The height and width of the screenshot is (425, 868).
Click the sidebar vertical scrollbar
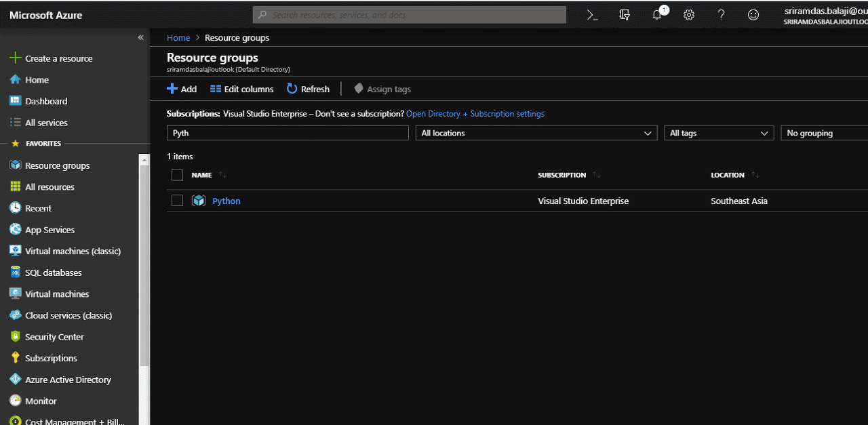click(x=144, y=264)
